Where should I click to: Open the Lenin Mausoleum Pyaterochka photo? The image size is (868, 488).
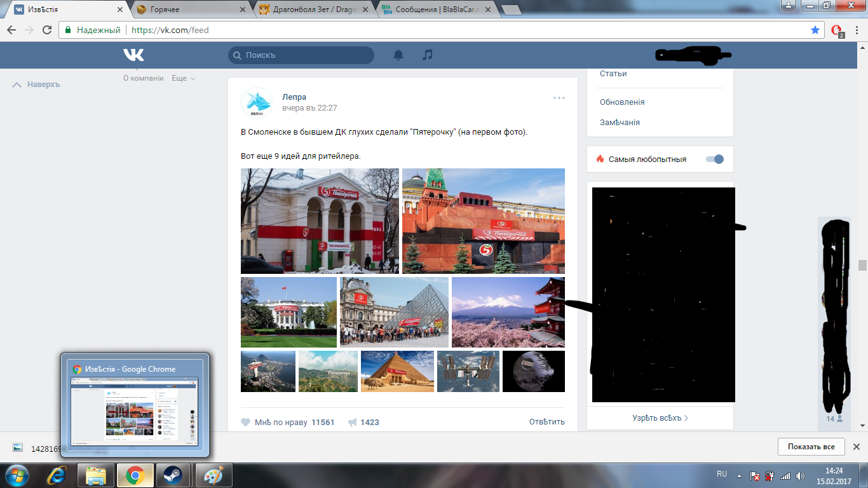(484, 220)
